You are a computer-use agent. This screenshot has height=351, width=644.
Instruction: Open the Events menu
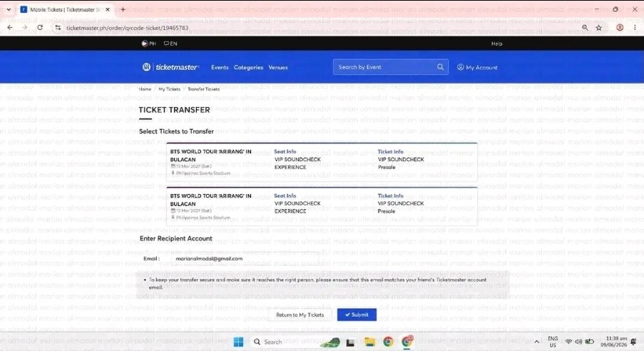pyautogui.click(x=220, y=67)
